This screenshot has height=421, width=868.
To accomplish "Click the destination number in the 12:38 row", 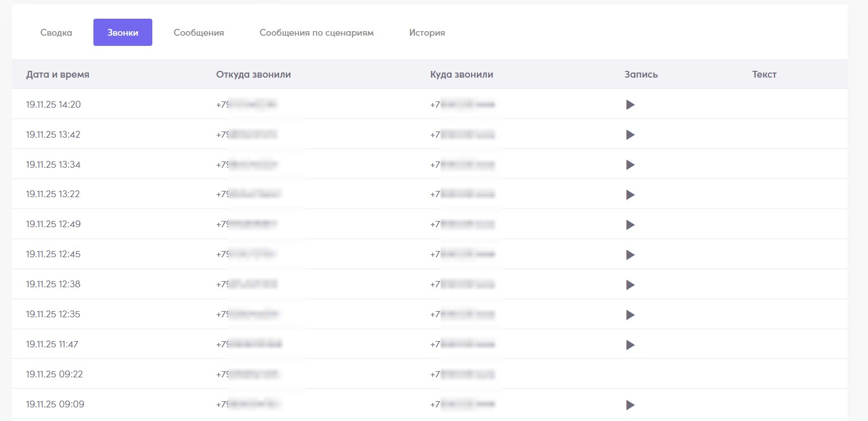I will coord(463,284).
